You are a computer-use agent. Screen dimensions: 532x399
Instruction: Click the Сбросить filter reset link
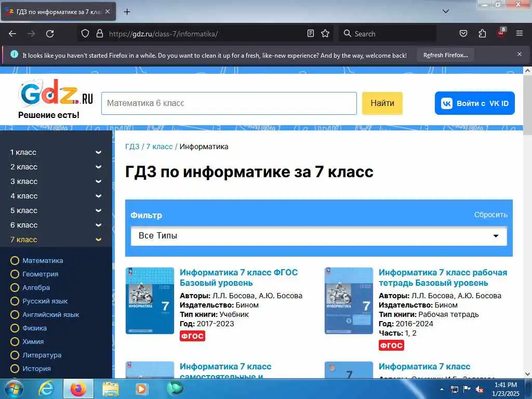[490, 215]
